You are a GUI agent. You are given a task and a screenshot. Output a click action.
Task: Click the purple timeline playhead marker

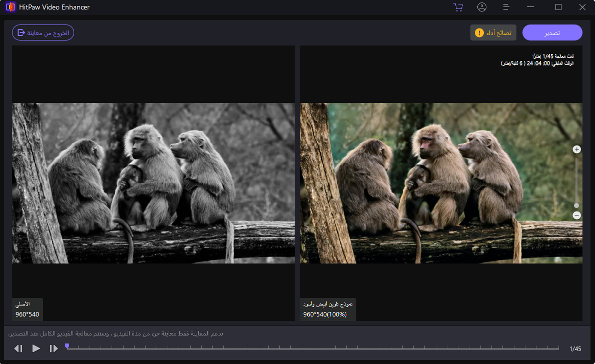tap(67, 346)
